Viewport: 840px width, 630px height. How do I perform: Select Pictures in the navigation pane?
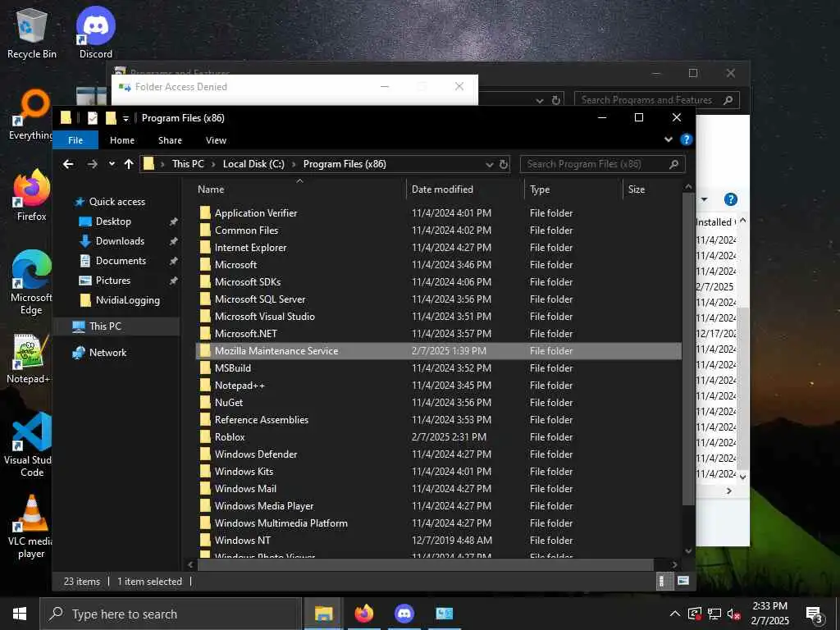pyautogui.click(x=113, y=281)
